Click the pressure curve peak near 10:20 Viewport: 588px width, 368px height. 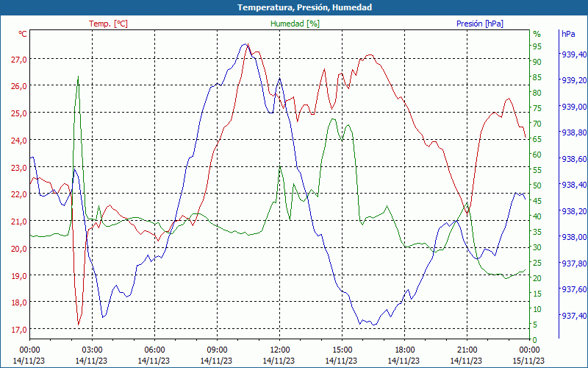pos(245,44)
